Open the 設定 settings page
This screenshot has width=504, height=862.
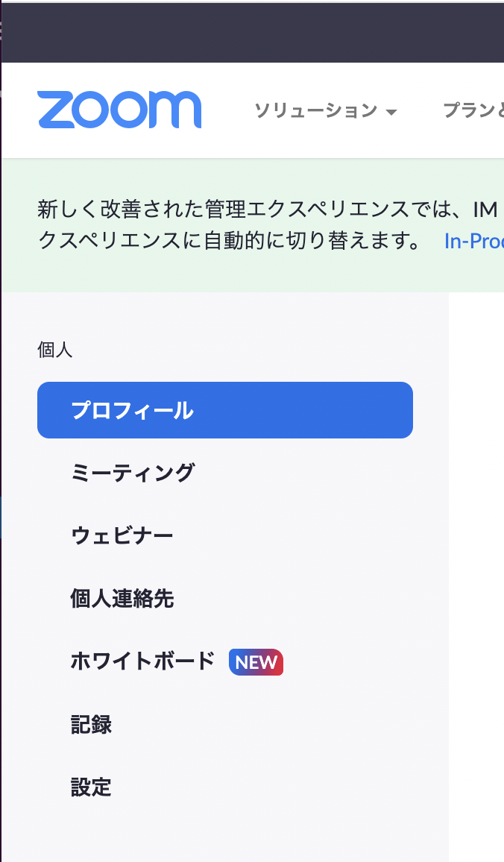(x=90, y=787)
